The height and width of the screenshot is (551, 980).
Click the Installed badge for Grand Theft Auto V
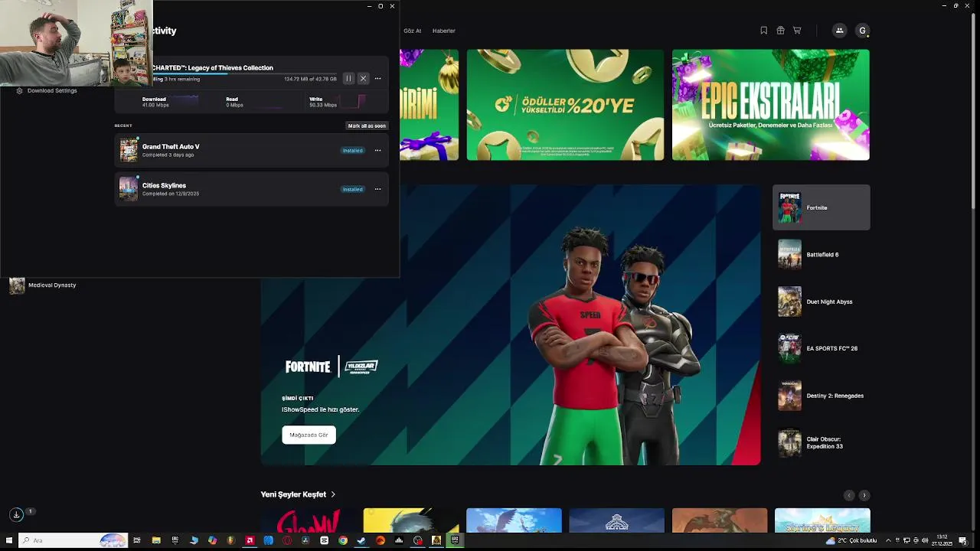352,151
